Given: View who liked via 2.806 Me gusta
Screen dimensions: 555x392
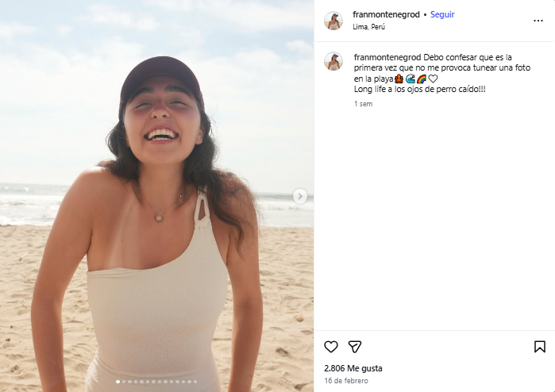Looking at the screenshot, I should [353, 369].
